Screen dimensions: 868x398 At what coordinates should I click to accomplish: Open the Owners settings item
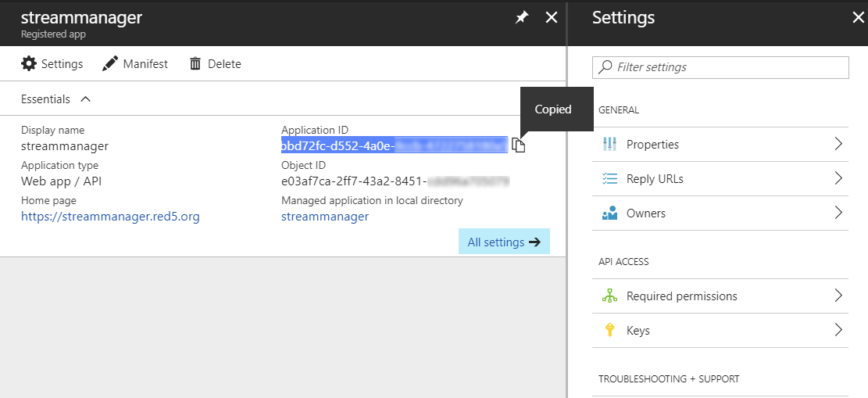coord(720,213)
